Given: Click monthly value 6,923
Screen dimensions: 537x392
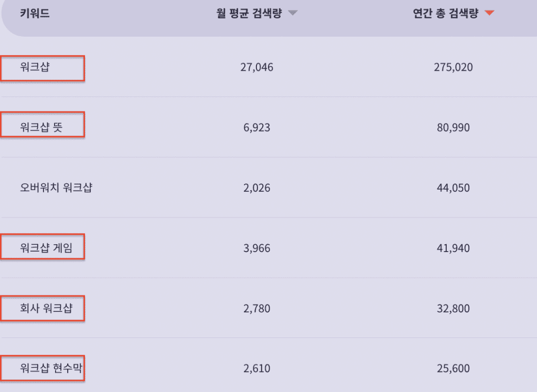Looking at the screenshot, I should coord(257,127).
